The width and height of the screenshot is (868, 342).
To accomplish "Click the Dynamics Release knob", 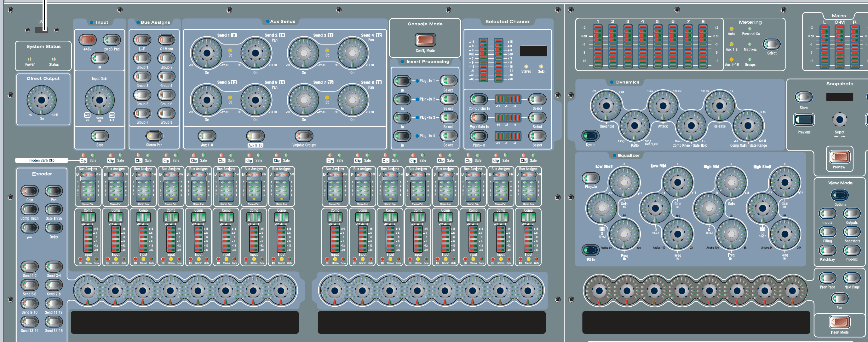I will pos(719,106).
